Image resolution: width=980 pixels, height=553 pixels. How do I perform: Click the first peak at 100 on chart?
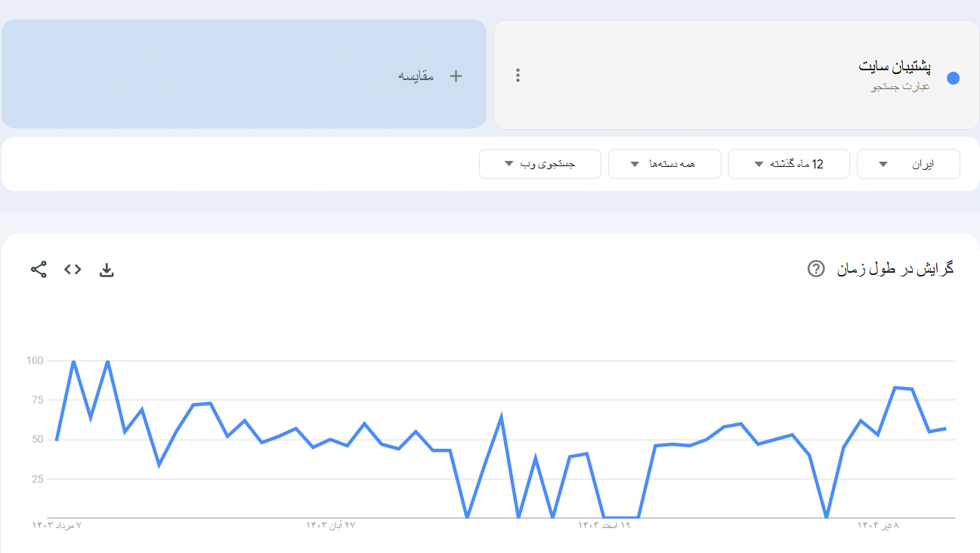click(x=73, y=361)
